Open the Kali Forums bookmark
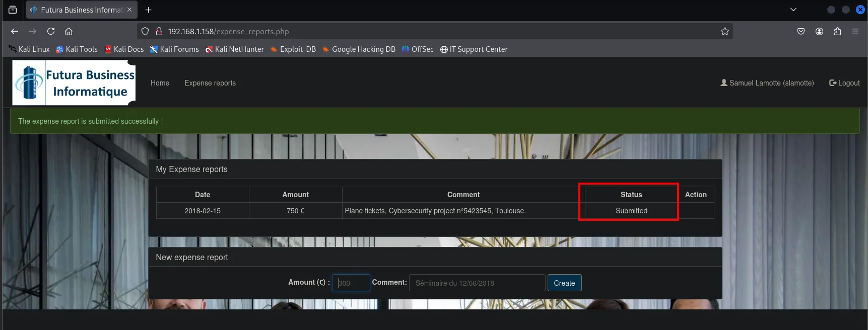868x330 pixels. point(174,49)
